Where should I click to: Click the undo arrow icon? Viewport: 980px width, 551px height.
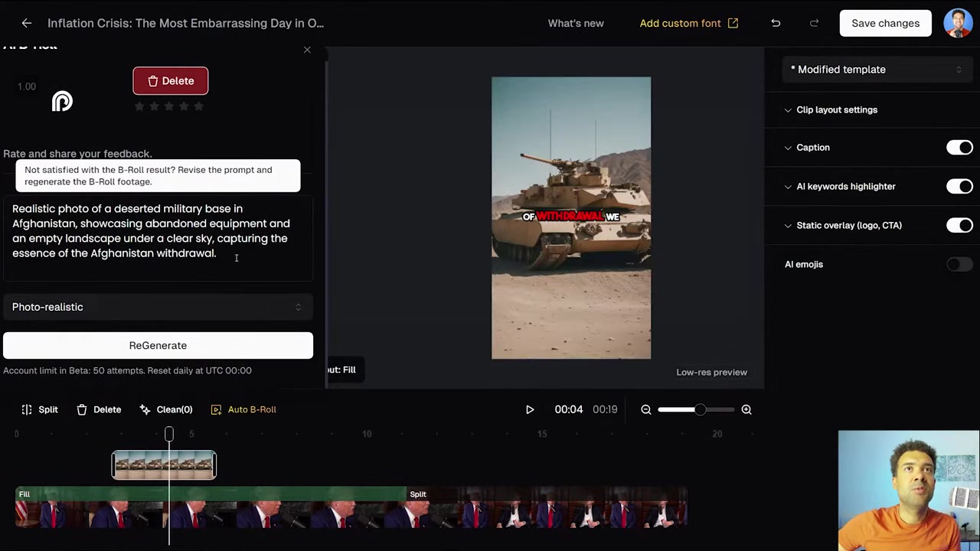pos(776,23)
